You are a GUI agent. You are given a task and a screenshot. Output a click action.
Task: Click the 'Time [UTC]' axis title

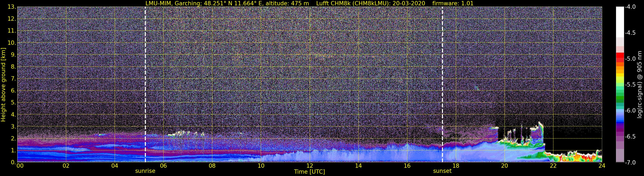click(x=310, y=172)
